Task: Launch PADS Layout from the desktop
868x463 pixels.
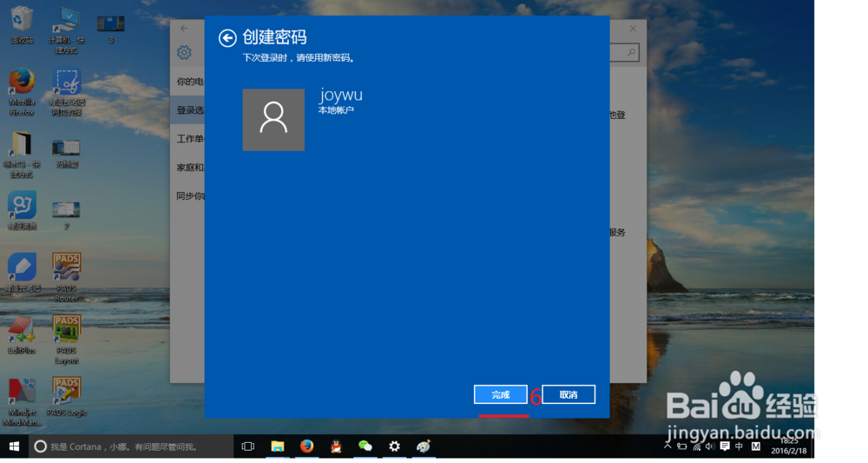Action: (67, 339)
